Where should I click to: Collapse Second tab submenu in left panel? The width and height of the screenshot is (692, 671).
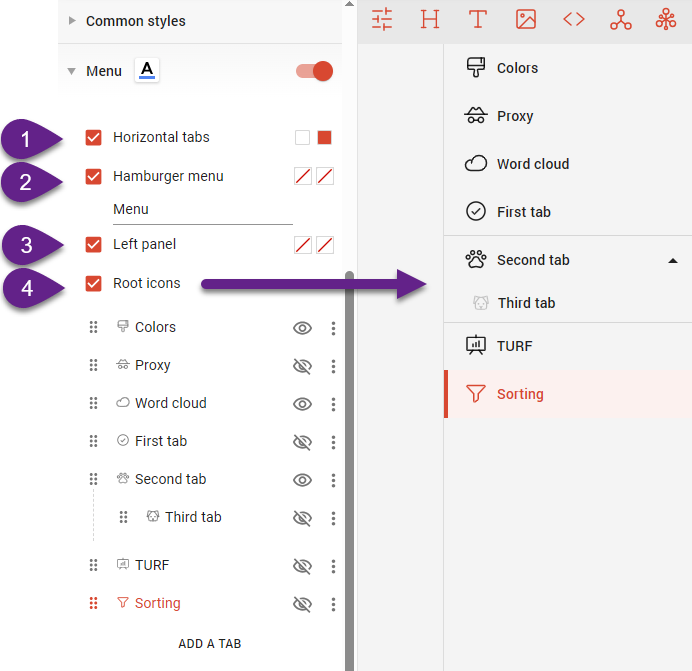coord(672,260)
